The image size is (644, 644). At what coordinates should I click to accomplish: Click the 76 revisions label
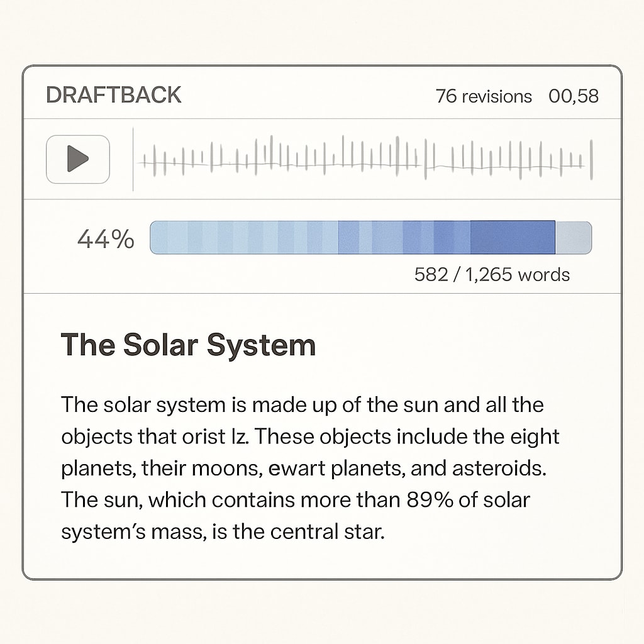[x=484, y=96]
